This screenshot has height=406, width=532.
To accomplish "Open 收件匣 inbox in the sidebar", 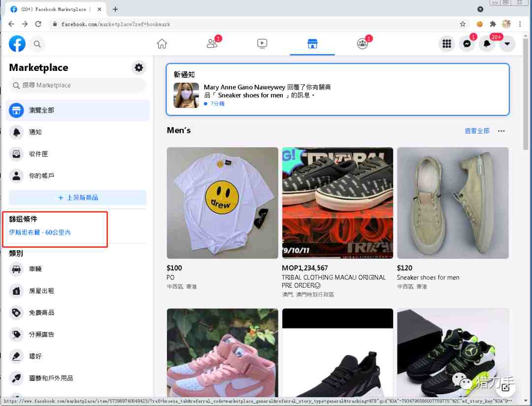I will [78, 154].
